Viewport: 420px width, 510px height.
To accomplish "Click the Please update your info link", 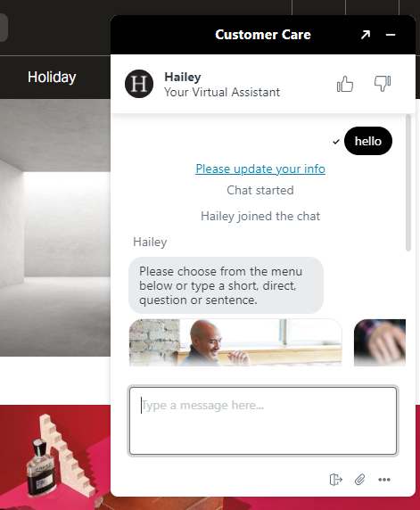I will [260, 169].
